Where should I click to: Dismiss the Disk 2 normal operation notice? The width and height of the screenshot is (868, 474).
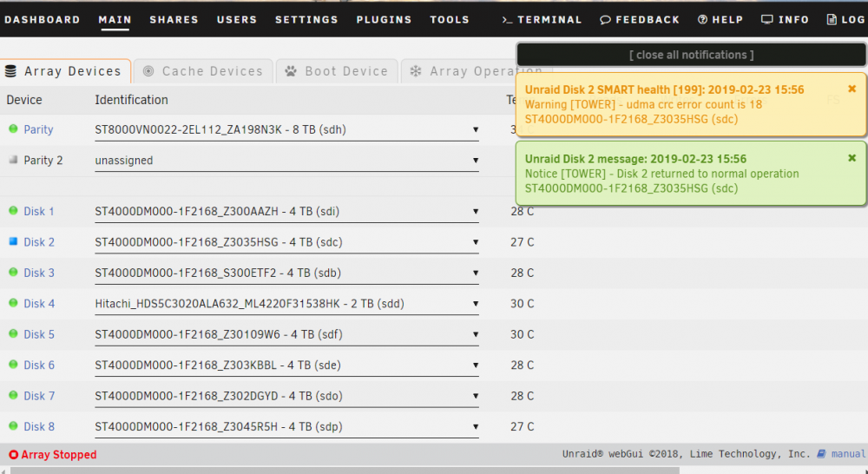[x=852, y=158]
